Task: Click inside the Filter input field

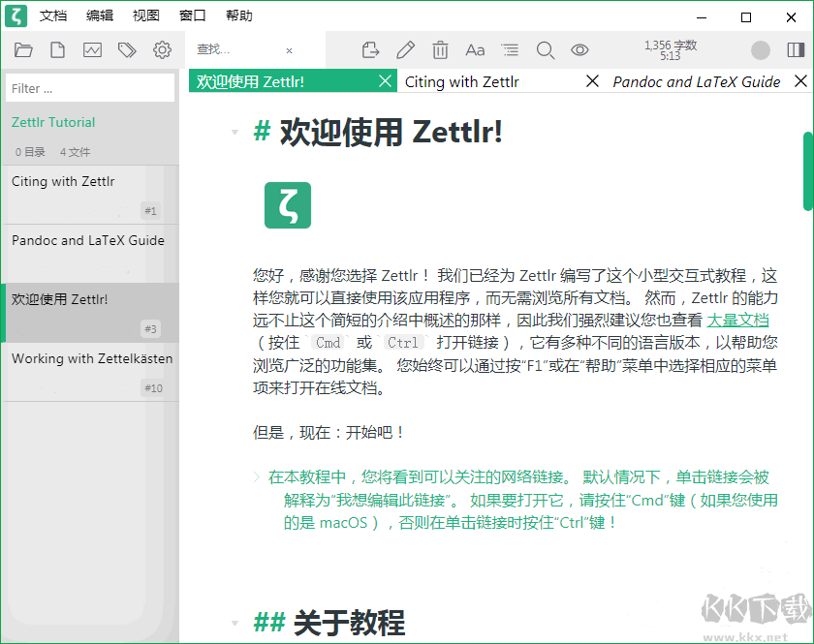Action: click(87, 87)
